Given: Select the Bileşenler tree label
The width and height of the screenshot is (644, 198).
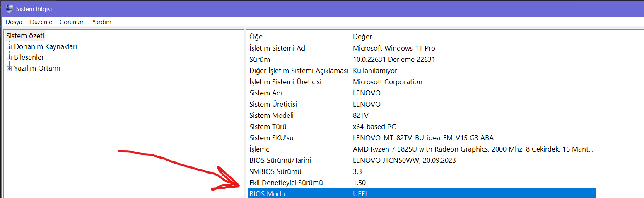Looking at the screenshot, I should pos(29,58).
